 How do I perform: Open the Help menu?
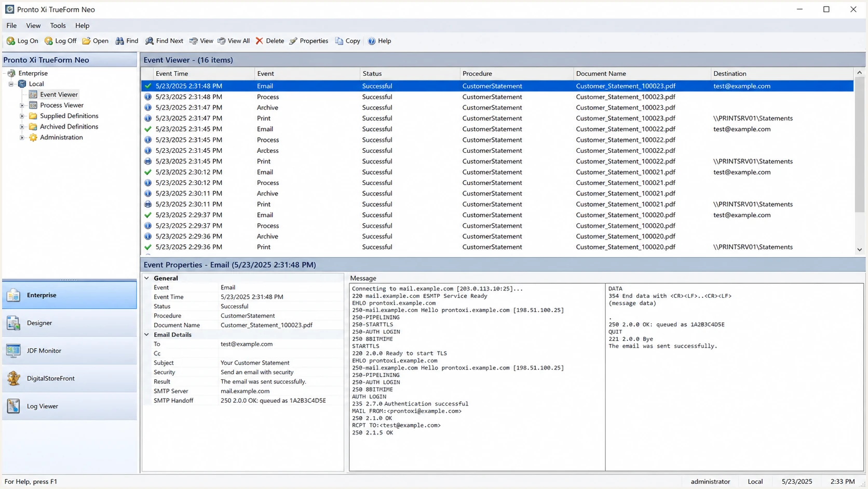(82, 25)
